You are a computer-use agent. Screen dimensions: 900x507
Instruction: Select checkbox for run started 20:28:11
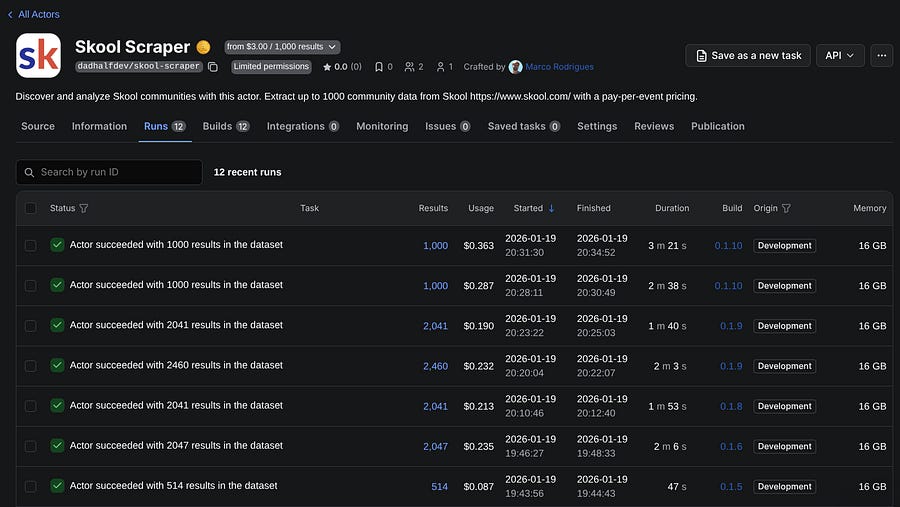[x=30, y=286]
